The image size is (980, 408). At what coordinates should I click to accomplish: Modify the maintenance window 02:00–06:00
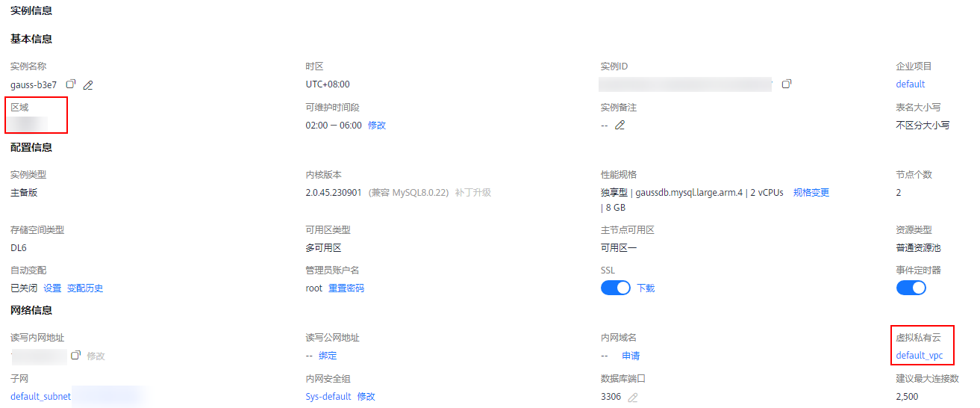[x=377, y=126]
